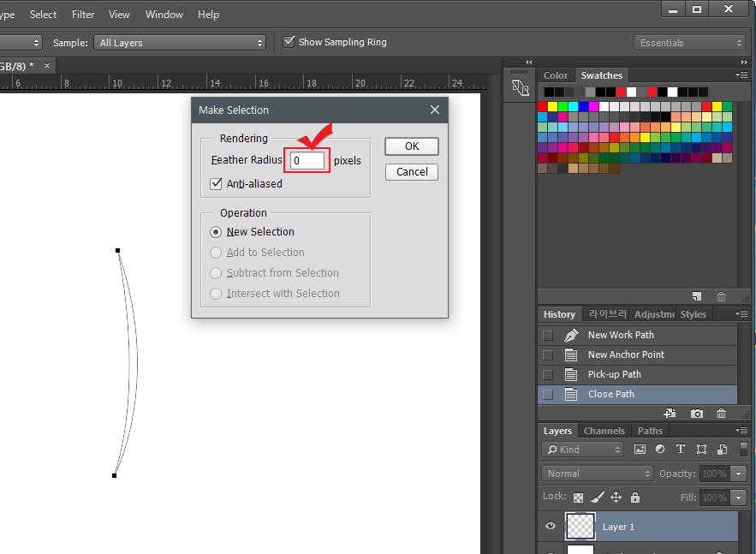The height and width of the screenshot is (554, 756).
Task: Click the History panel dock icon
Action: pyautogui.click(x=521, y=87)
